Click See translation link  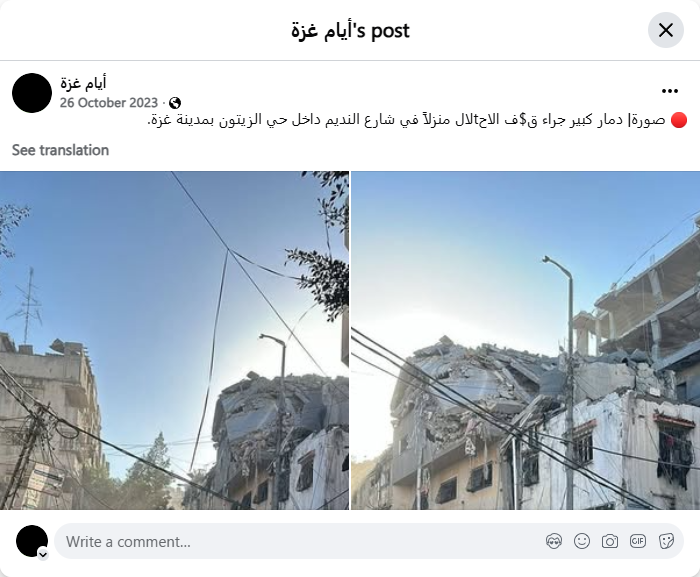coord(60,150)
